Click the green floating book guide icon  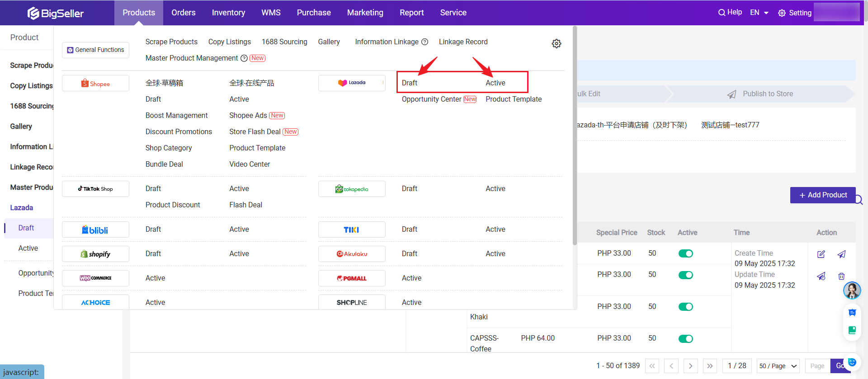point(852,330)
